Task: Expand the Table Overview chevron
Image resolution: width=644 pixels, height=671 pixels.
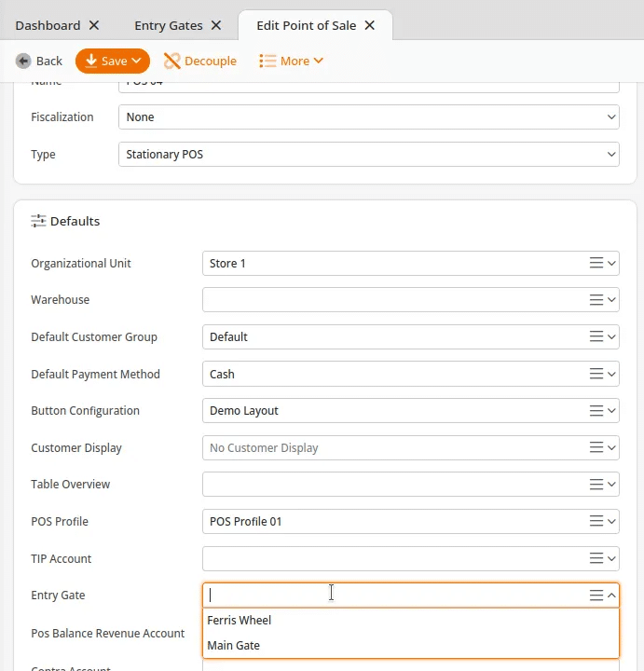Action: [611, 484]
